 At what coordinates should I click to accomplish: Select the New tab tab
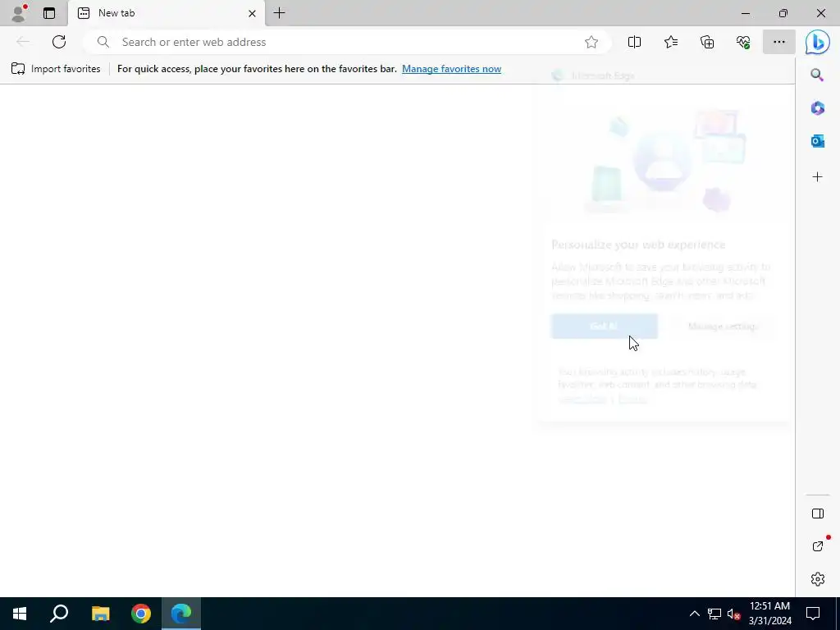pos(166,13)
